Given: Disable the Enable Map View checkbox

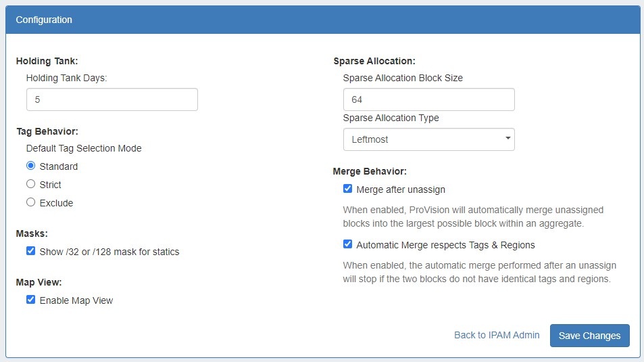Looking at the screenshot, I should (x=30, y=300).
